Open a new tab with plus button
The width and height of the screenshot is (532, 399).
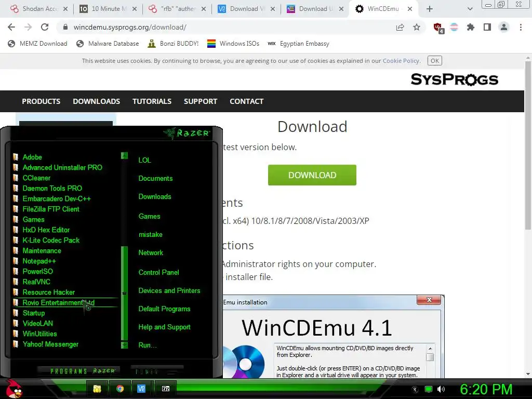tap(430, 9)
